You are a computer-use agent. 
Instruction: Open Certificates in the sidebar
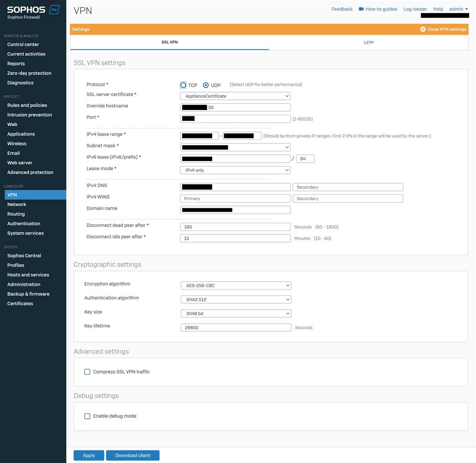click(x=20, y=304)
